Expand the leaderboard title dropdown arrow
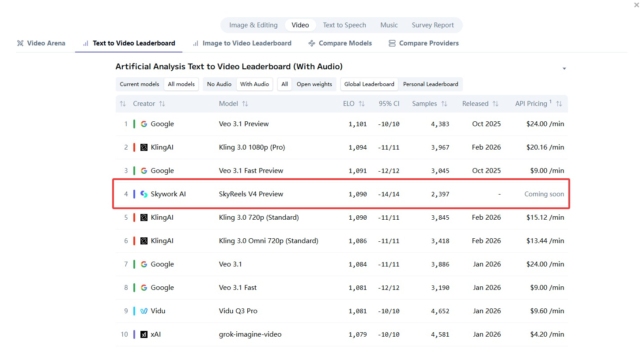Screen dimensions: 643x364 pyautogui.click(x=564, y=69)
